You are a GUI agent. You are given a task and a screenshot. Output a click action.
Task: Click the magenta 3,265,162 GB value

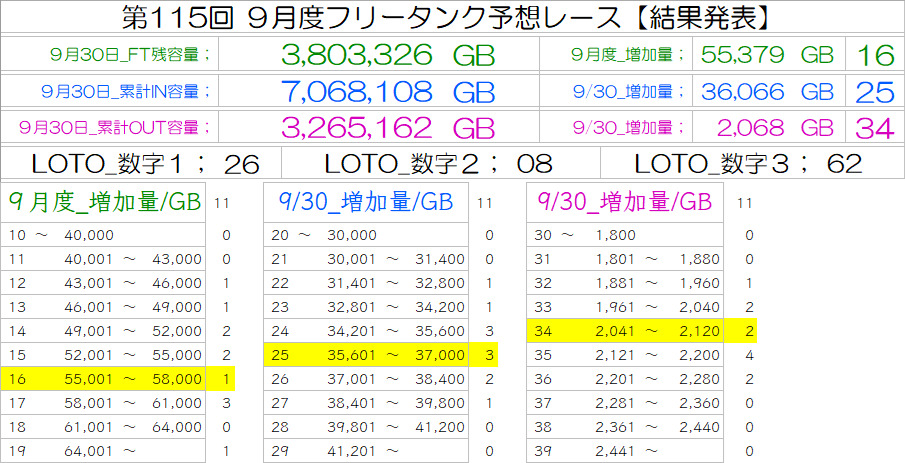click(388, 128)
